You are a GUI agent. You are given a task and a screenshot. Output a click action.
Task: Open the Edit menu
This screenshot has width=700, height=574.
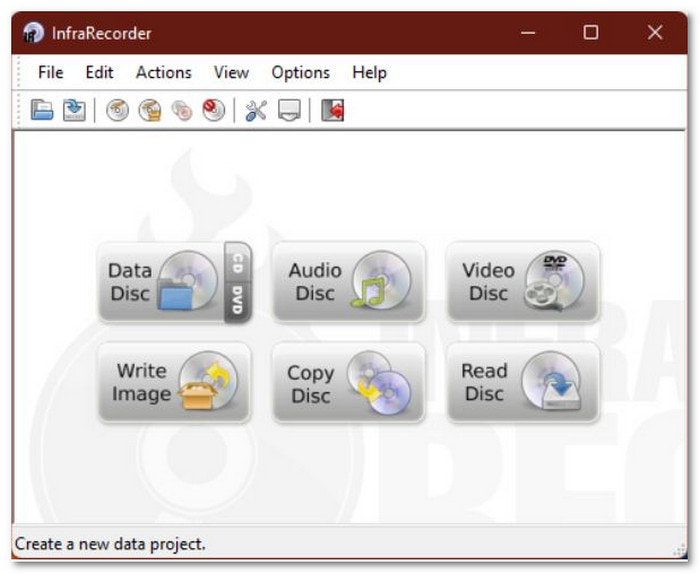99,72
